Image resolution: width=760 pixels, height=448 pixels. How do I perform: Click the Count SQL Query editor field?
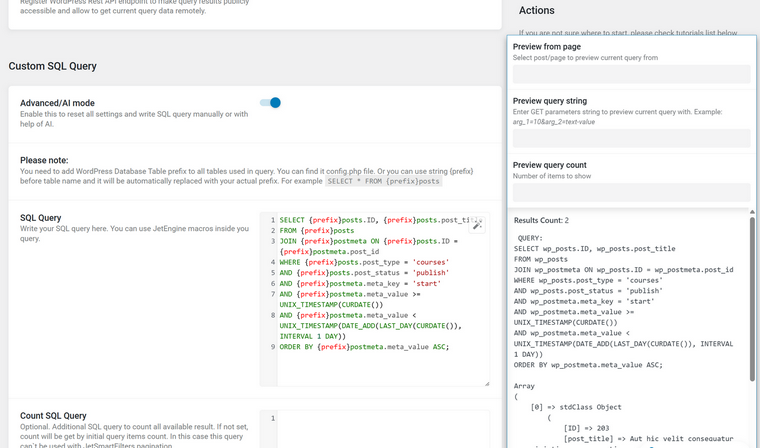(375, 429)
